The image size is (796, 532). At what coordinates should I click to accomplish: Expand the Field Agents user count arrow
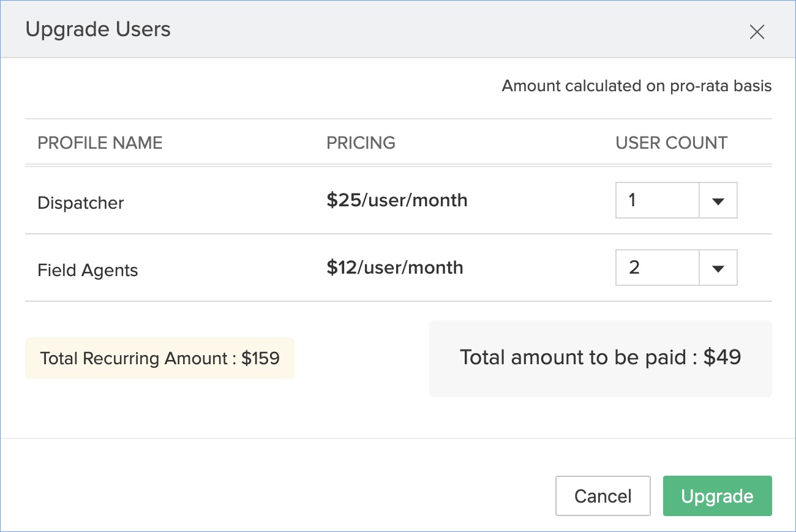(x=718, y=268)
